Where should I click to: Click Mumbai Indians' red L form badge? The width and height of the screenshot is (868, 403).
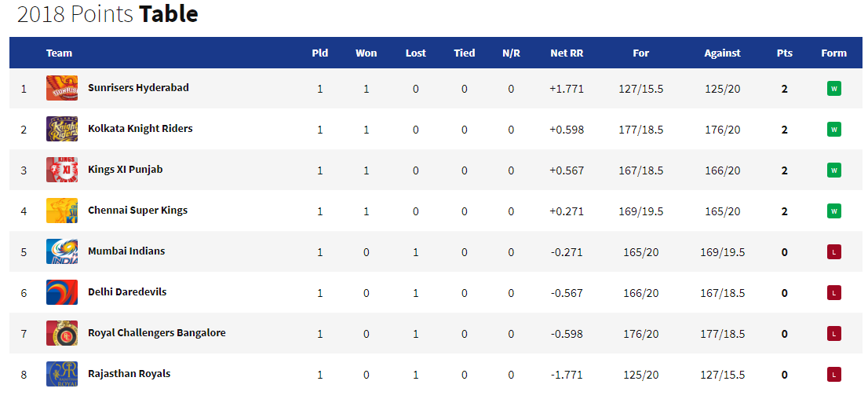[x=833, y=252]
